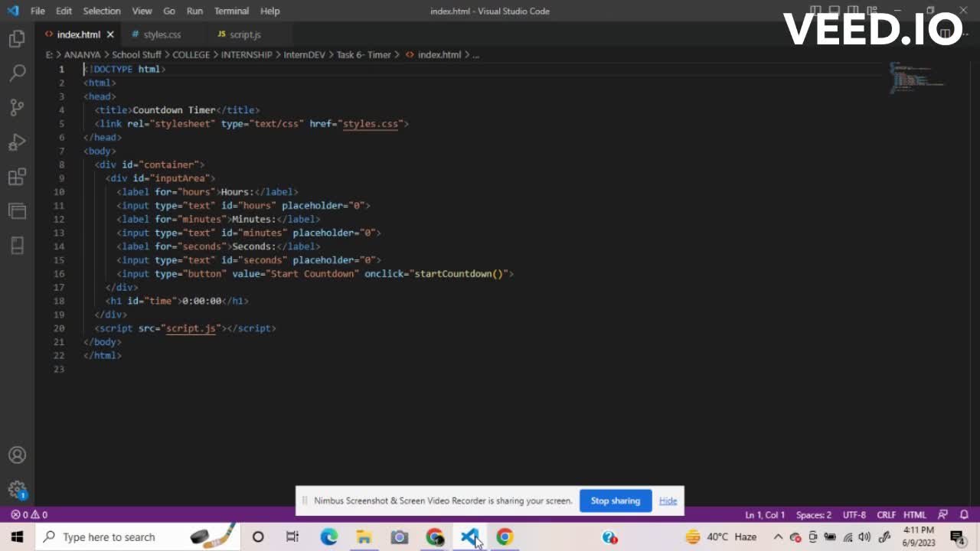Click COLLEGE in the breadcrumb
The width and height of the screenshot is (980, 551).
pos(191,55)
